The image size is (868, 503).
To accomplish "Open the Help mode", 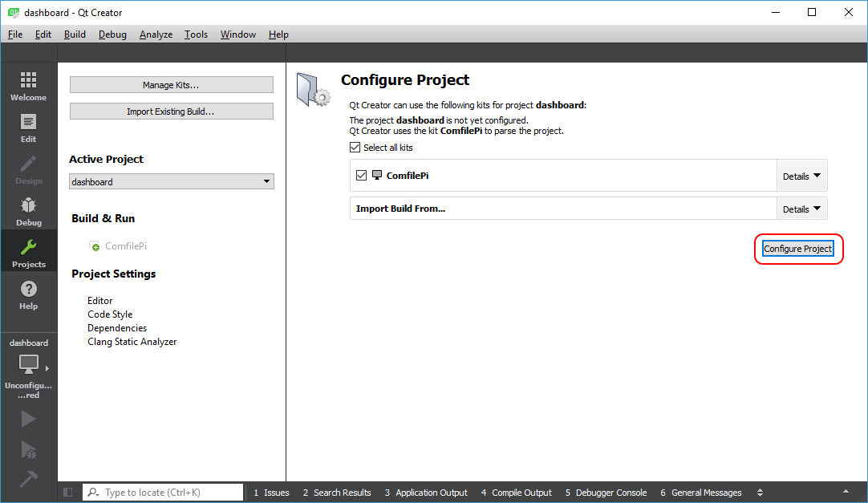I will pos(28,294).
